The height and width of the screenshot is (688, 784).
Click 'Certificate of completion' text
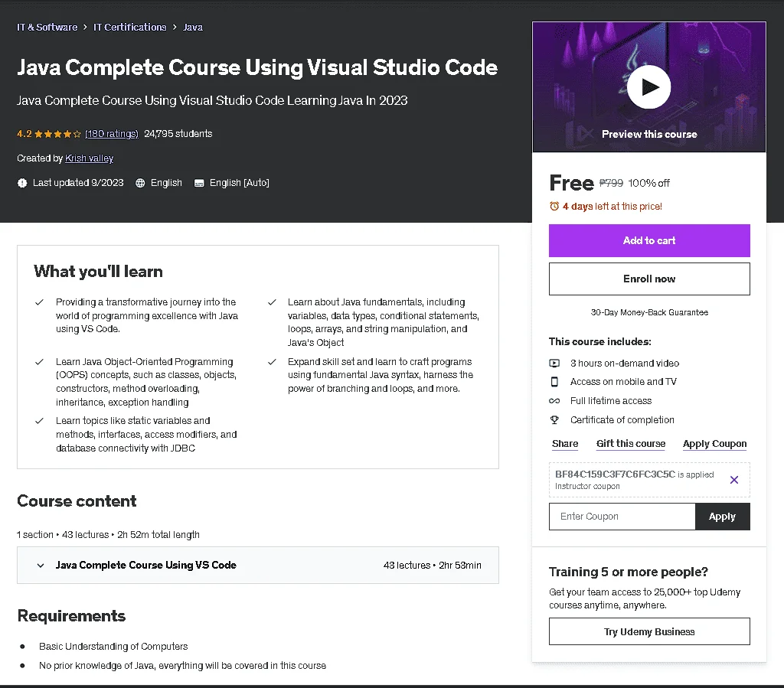(622, 419)
